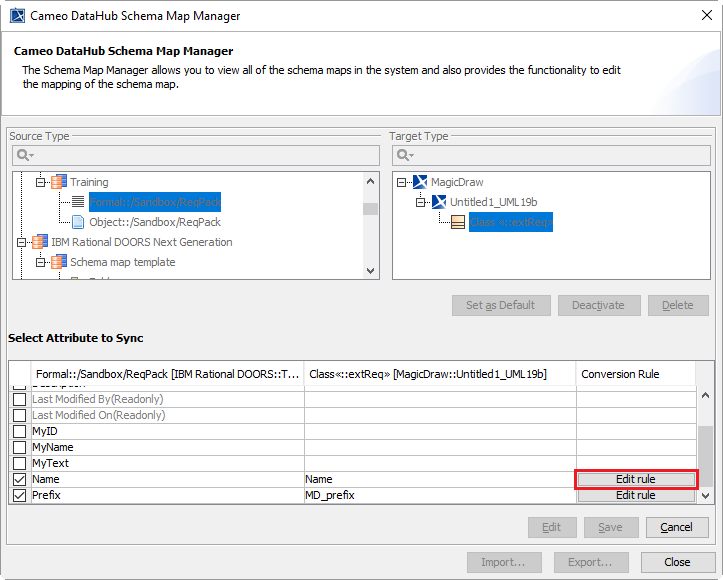
Task: Select IBM Rational DOORS Next Generation item
Action: coord(142,242)
